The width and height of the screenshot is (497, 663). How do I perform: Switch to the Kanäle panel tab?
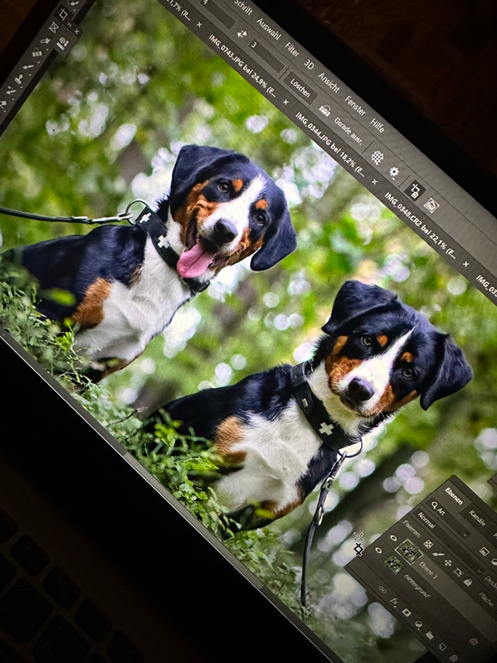pos(477,519)
